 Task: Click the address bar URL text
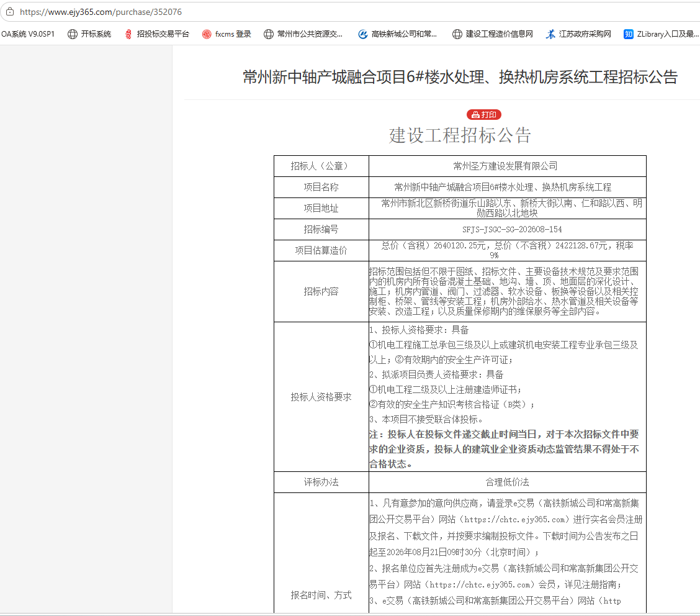(101, 12)
